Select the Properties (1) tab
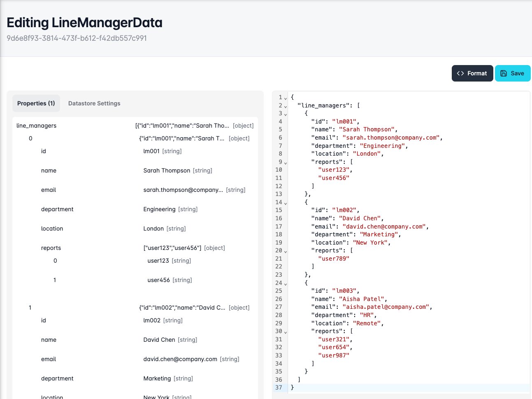Image resolution: width=532 pixels, height=399 pixels. tap(36, 103)
